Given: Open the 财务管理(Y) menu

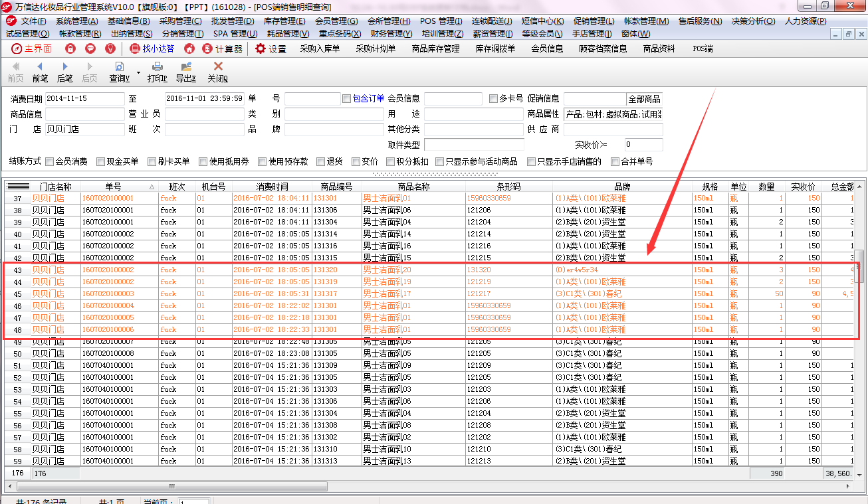Looking at the screenshot, I should click(x=391, y=33).
